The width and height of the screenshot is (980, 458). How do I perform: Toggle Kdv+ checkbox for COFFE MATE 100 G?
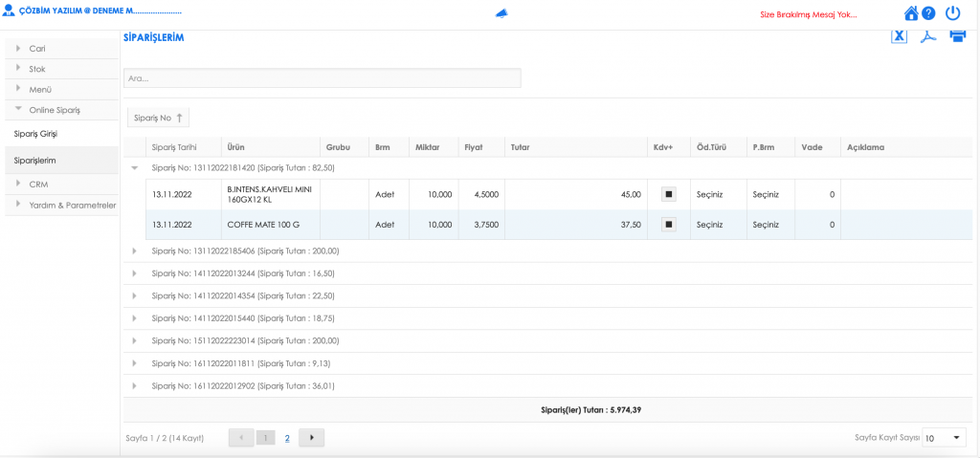point(669,225)
